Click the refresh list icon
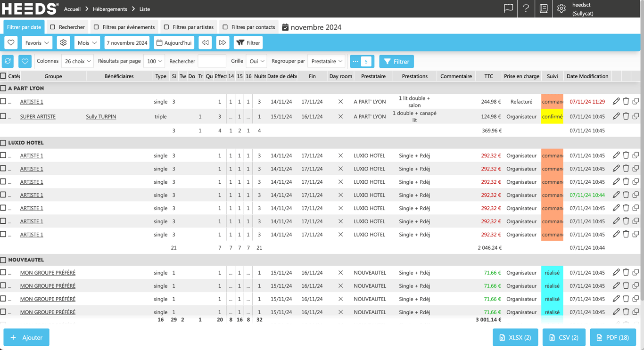644x350 pixels. tap(8, 61)
